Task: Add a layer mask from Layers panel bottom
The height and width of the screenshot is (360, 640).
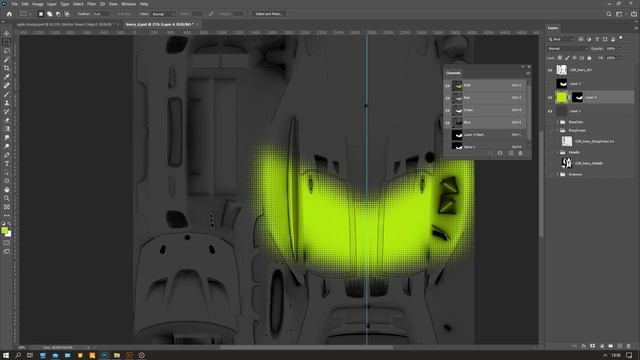Action: pos(593,346)
